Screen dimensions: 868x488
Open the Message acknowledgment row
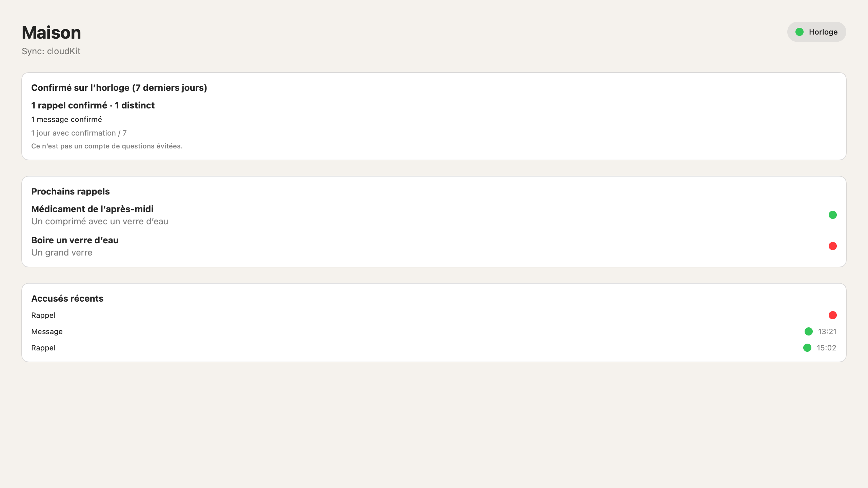coord(434,331)
